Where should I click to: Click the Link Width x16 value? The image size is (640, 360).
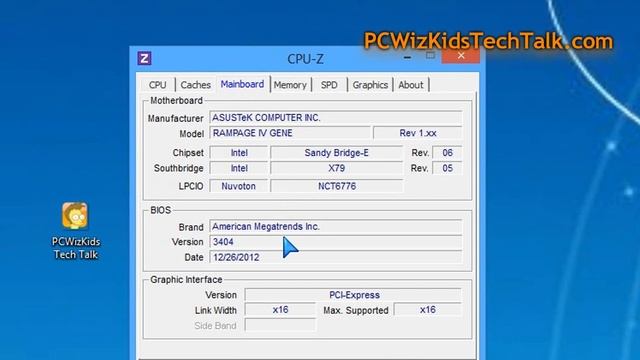click(x=280, y=310)
